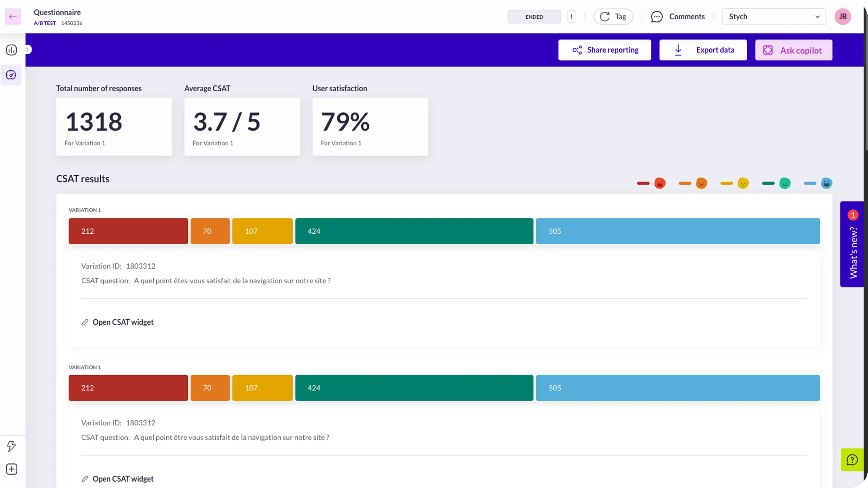Open the lightning bolt sidebar icon
This screenshot has height=488, width=868.
11,446
